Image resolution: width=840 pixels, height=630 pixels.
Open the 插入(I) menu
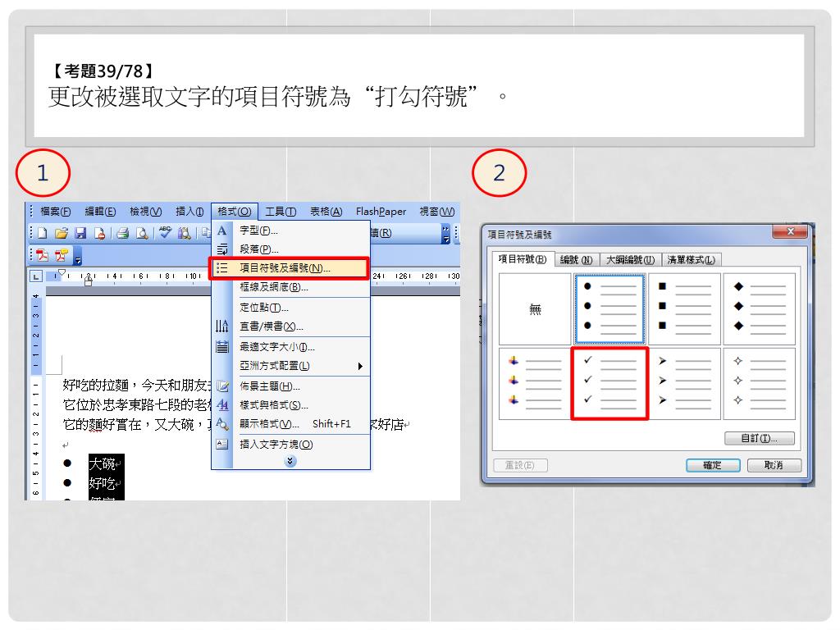click(x=189, y=212)
